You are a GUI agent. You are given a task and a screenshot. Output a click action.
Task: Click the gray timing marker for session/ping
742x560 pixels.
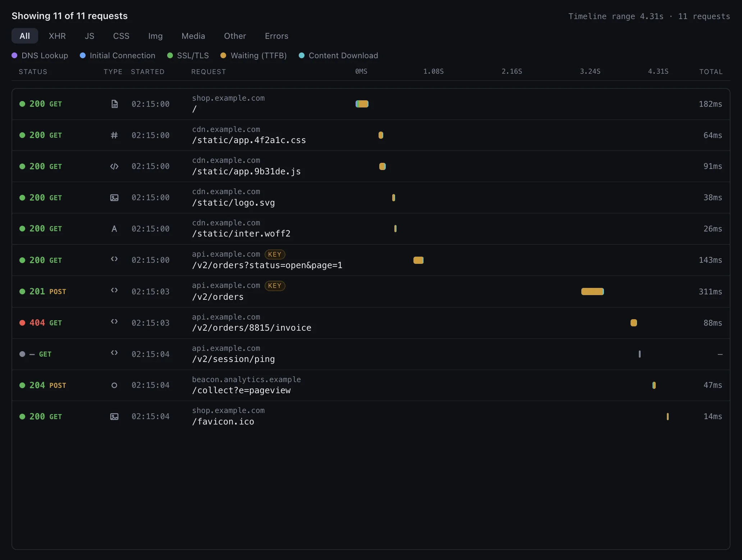(x=640, y=354)
